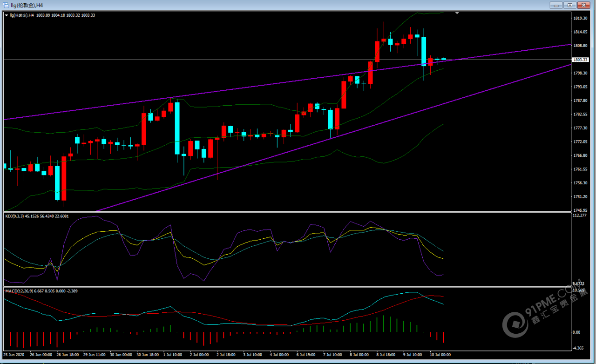The height and width of the screenshot is (364, 596).
Task: Click the 1777.30 price scale label
Action: click(x=580, y=128)
